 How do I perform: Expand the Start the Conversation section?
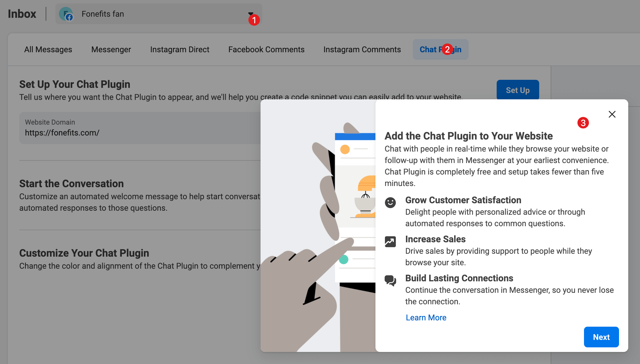point(71,184)
